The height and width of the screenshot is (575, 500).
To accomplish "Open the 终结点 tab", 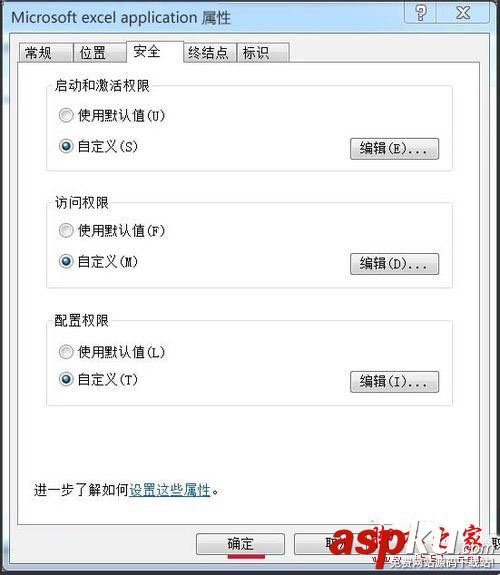I will tap(209, 53).
